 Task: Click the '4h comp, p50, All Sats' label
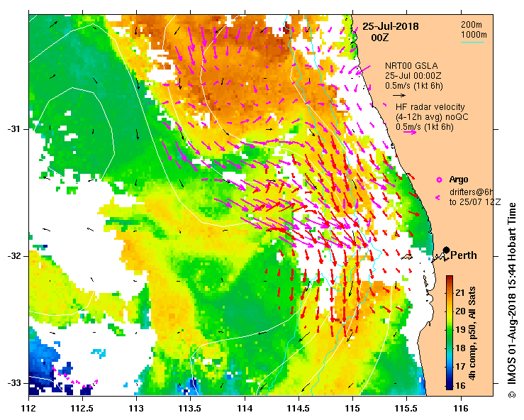[472, 333]
